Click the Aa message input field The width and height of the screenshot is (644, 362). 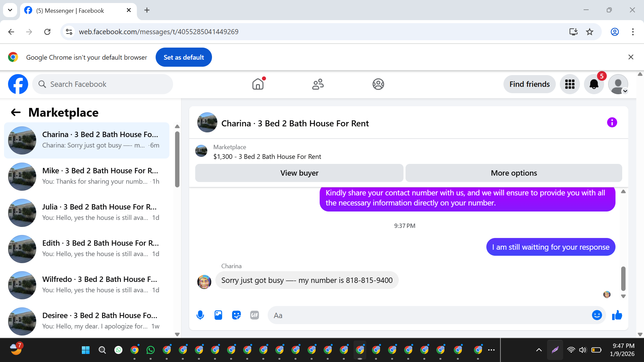coord(429,315)
